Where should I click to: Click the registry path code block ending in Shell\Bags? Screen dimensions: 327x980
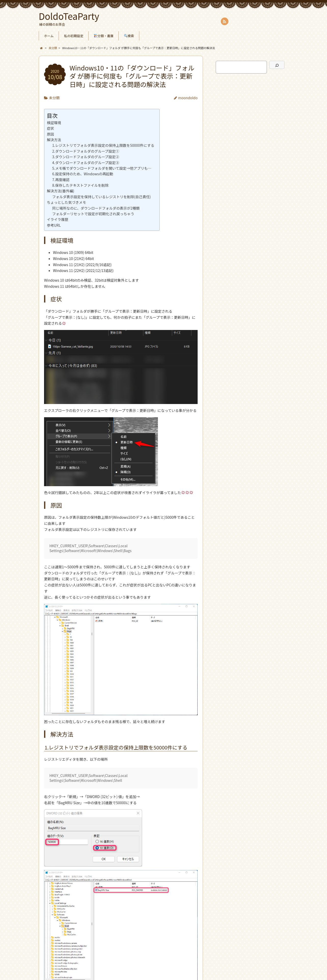[x=121, y=548]
